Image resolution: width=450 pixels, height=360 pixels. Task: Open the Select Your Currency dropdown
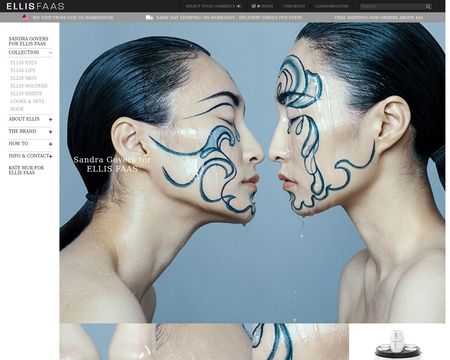[213, 6]
